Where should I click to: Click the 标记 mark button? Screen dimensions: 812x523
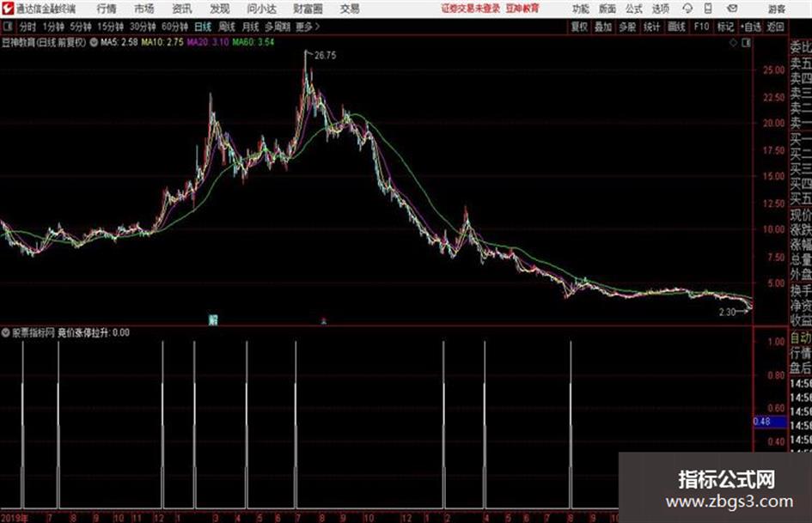point(725,27)
